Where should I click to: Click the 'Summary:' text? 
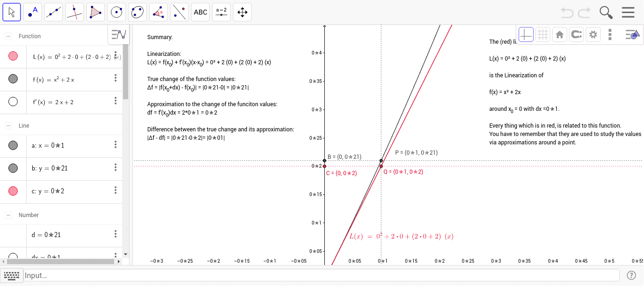[x=160, y=37]
